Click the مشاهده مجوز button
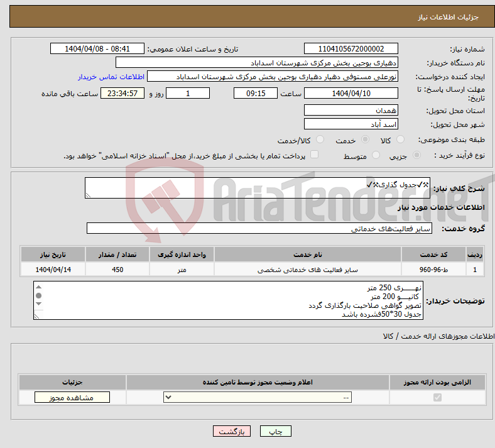Screen dimensions: 495x448 click(x=72, y=397)
